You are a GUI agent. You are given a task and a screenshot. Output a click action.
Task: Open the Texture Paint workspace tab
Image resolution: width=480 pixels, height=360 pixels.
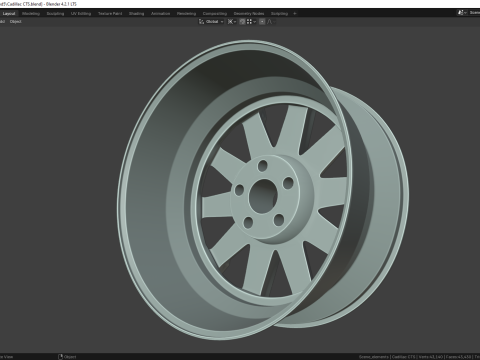(110, 14)
